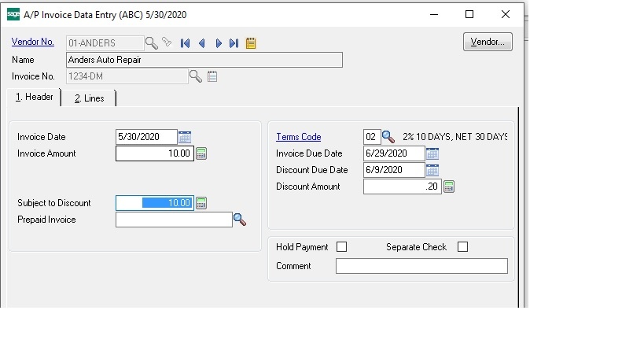Open the Invoice Due Date calendar picker
The image size is (644, 362).
pos(432,153)
